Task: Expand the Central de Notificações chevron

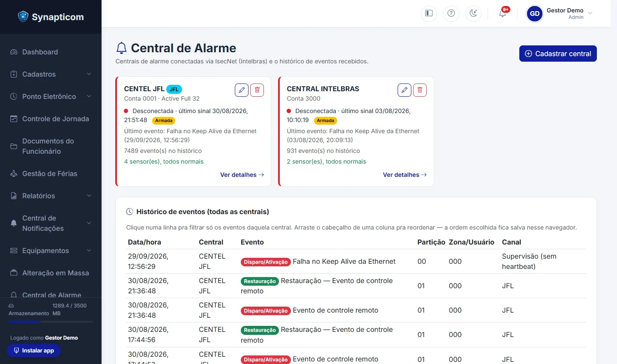Action: [89, 223]
